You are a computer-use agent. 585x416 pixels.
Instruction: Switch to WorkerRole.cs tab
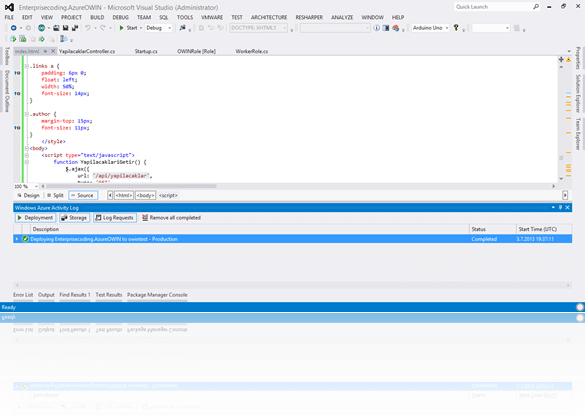tap(251, 51)
